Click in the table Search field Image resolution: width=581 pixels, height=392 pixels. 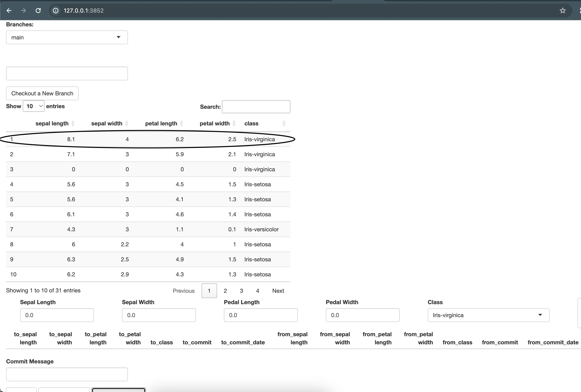(x=256, y=107)
